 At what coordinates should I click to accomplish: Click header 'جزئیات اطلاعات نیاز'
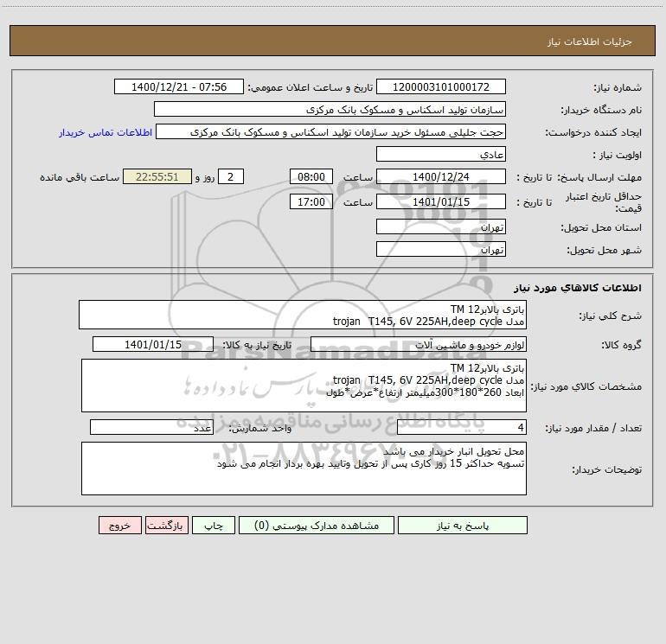(590, 41)
